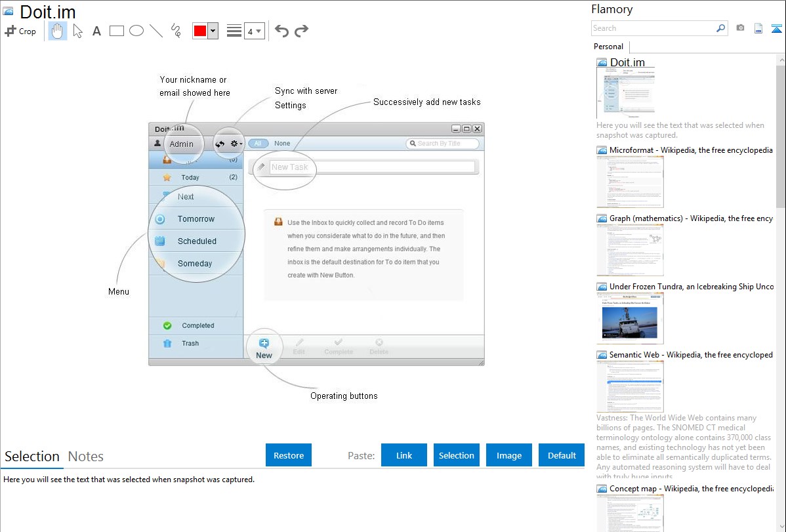Click the Paste Selection button

456,455
